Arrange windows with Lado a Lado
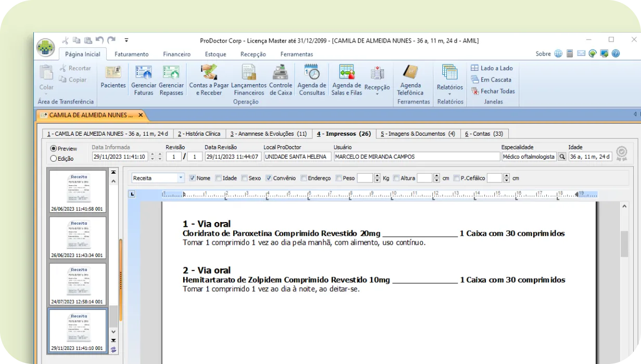 pyautogui.click(x=491, y=68)
